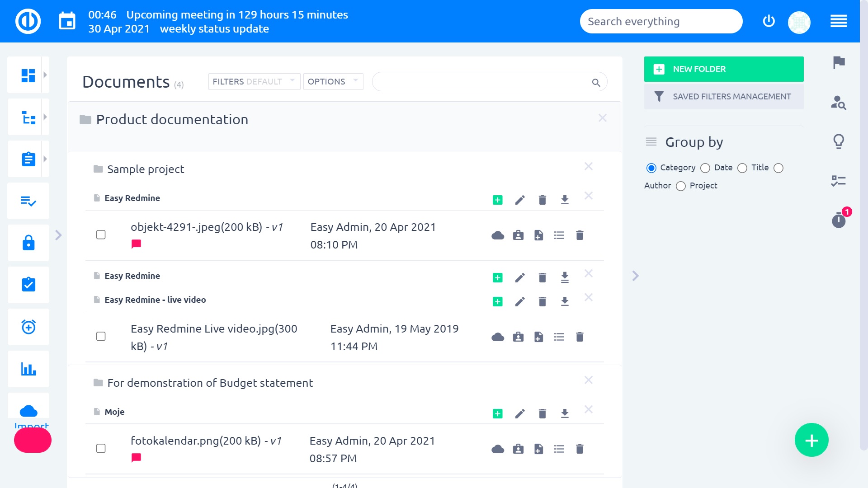868x488 pixels.
Task: Click the Search everything field
Action: coord(661,21)
